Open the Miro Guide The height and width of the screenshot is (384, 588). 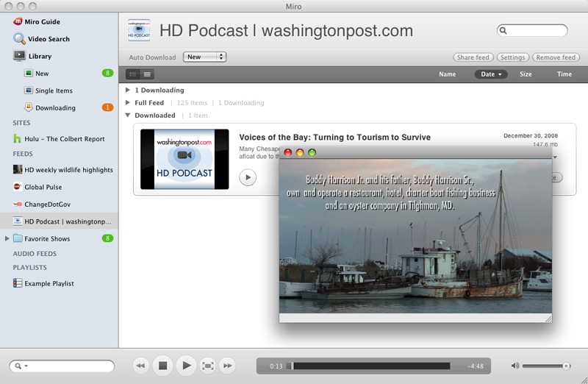(37, 22)
